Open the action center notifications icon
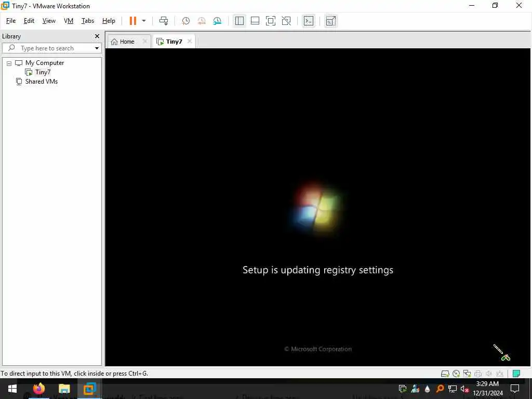This screenshot has height=399, width=532. pos(515,389)
